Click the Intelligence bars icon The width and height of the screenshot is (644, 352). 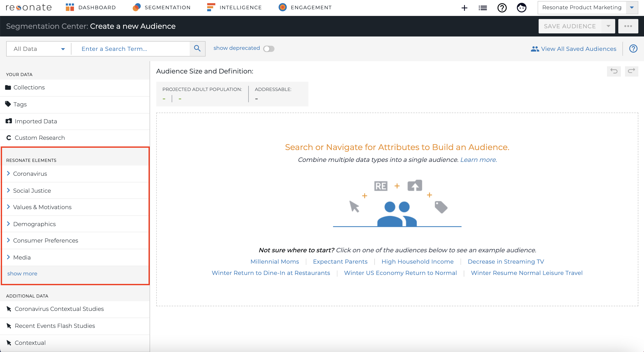(211, 7)
